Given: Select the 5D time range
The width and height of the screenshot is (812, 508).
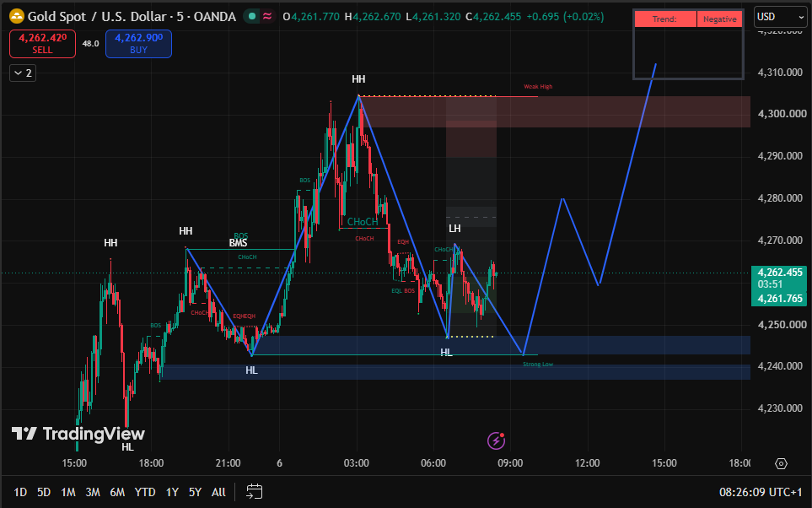Looking at the screenshot, I should point(44,492).
